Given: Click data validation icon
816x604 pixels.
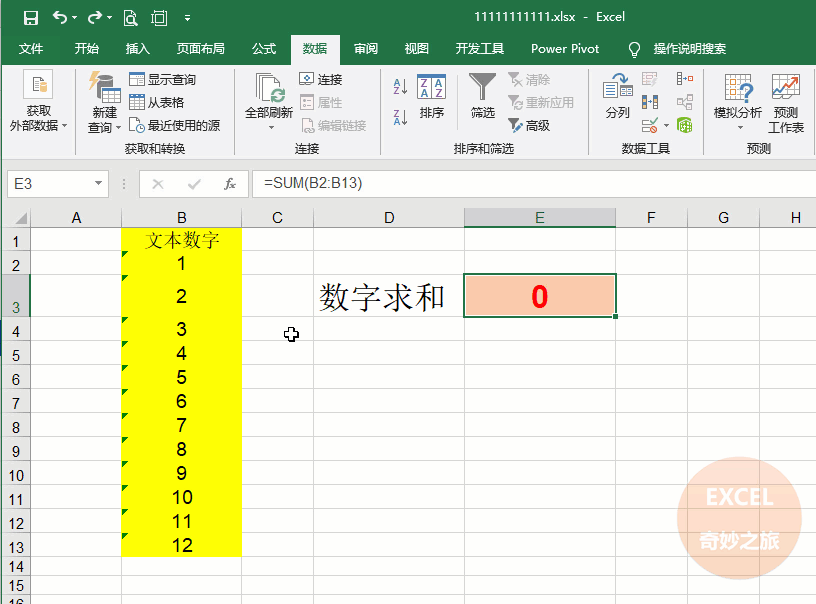Looking at the screenshot, I should (649, 125).
